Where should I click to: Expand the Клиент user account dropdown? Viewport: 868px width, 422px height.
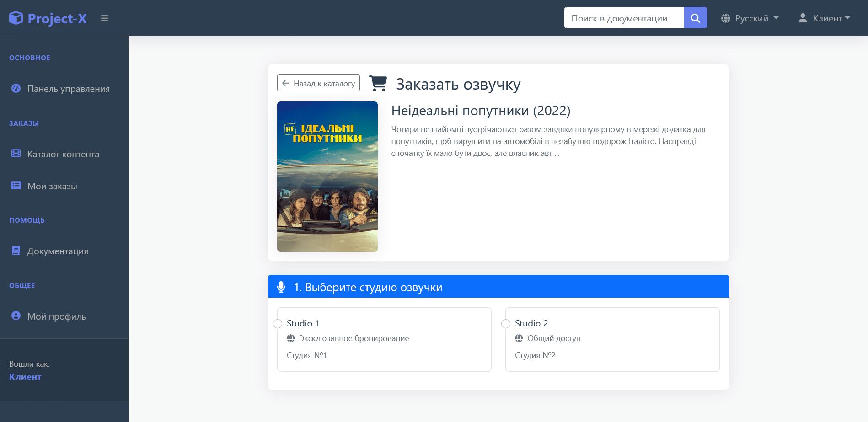[x=825, y=18]
